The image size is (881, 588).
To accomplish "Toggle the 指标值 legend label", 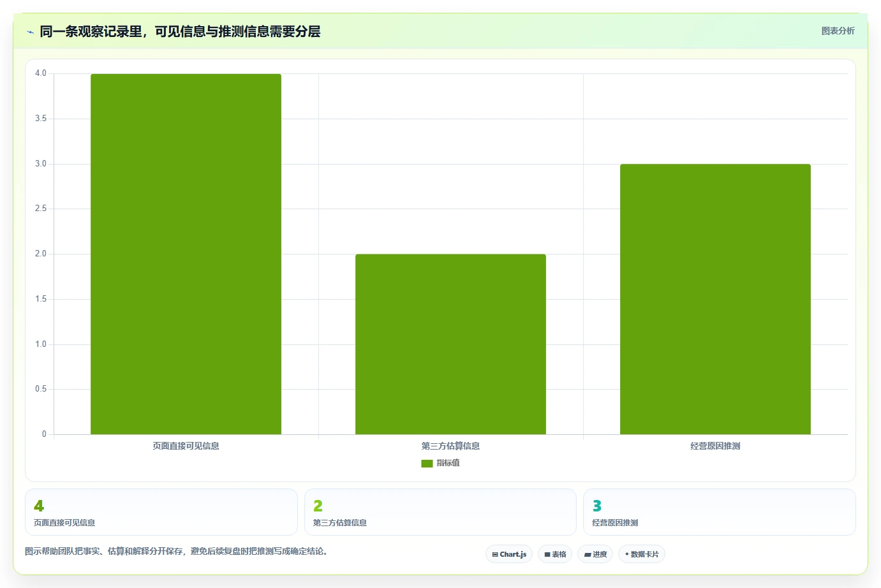I will click(x=448, y=464).
